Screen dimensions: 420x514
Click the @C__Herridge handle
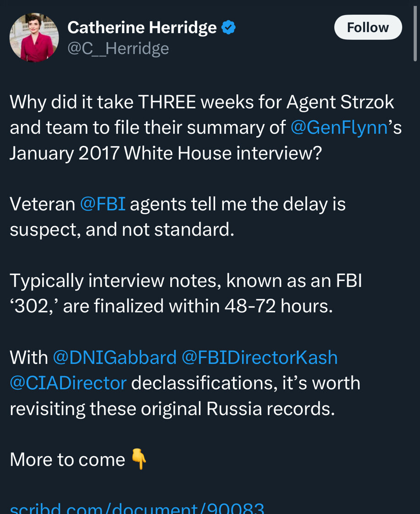pos(118,48)
